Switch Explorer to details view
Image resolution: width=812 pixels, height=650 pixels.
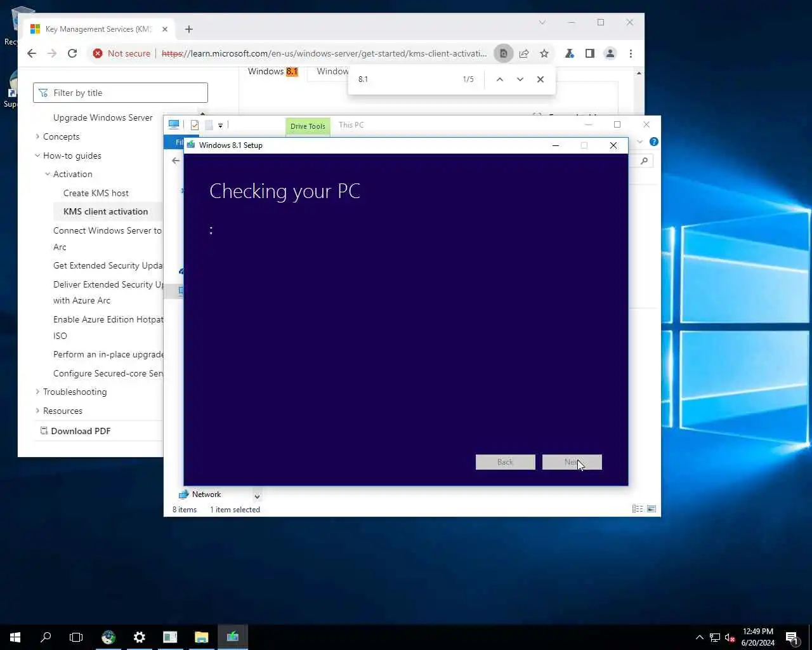638,509
